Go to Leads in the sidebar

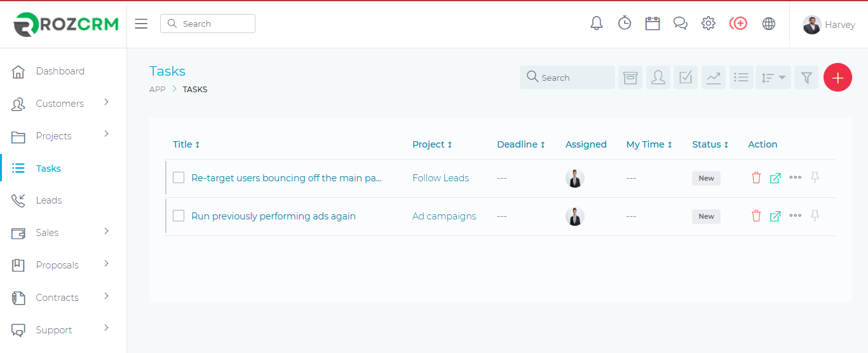[49, 200]
